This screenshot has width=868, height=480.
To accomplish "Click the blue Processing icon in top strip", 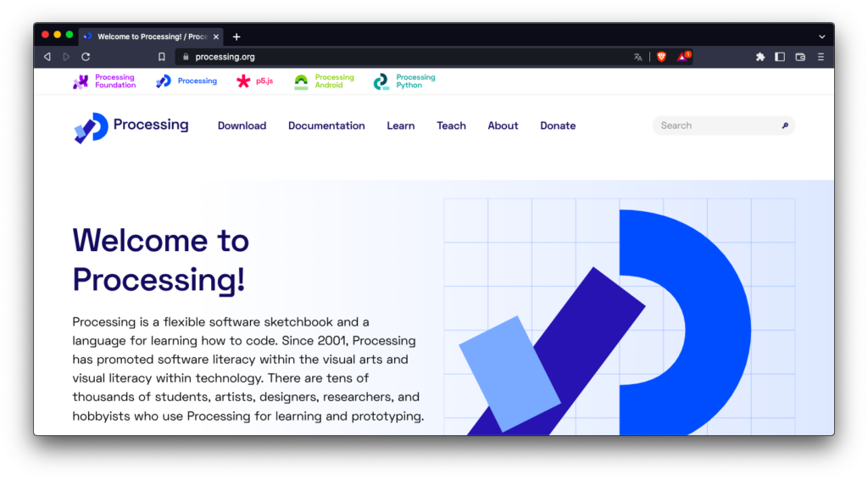I will (164, 81).
